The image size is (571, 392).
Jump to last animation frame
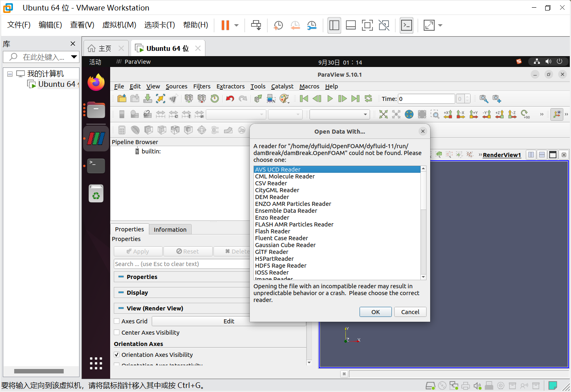coord(356,99)
